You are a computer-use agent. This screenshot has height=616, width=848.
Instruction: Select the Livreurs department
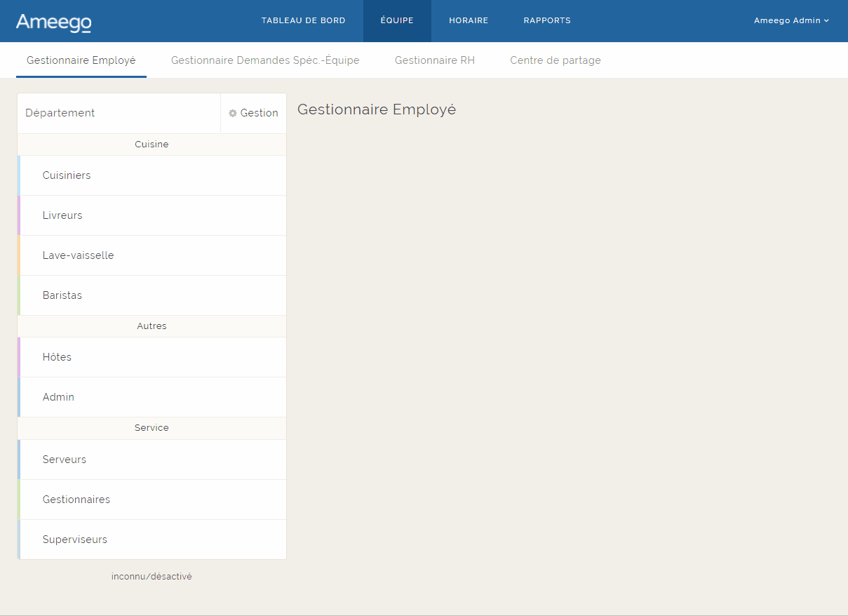tap(62, 215)
